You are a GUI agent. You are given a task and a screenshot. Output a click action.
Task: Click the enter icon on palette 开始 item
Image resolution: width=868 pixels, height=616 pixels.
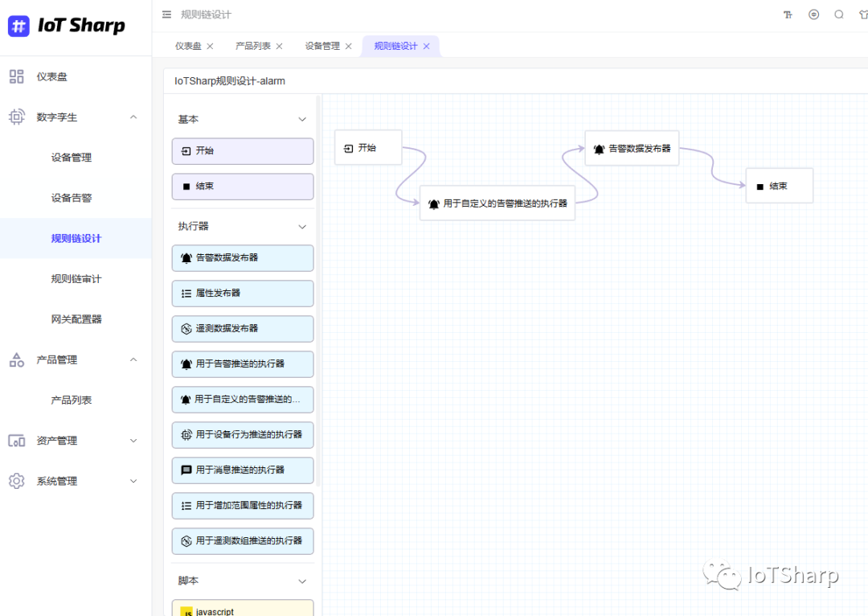click(x=186, y=150)
